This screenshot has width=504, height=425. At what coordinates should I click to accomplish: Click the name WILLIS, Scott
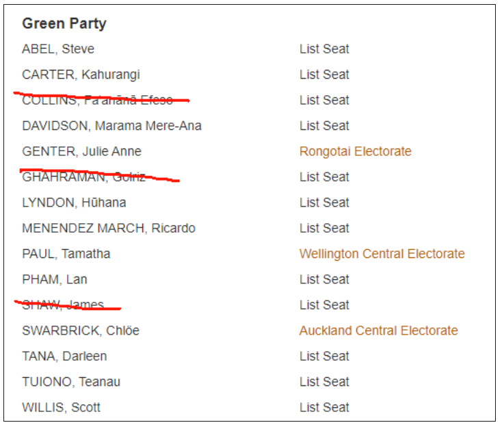pyautogui.click(x=61, y=407)
